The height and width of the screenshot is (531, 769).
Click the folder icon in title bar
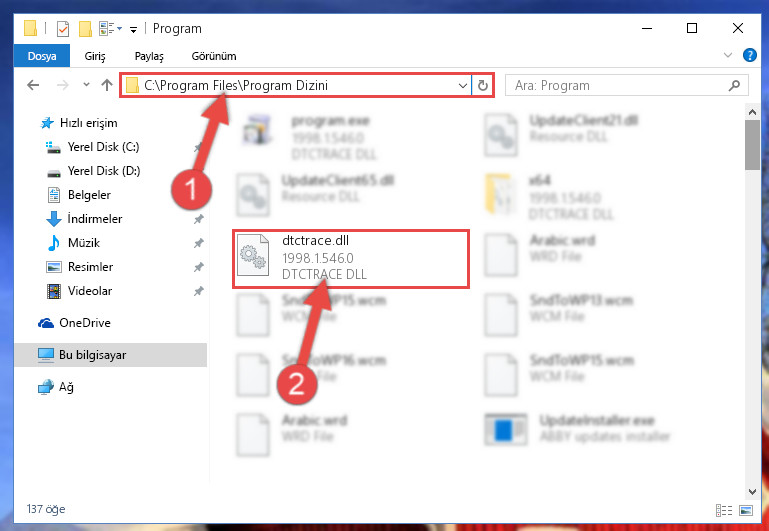click(30, 28)
